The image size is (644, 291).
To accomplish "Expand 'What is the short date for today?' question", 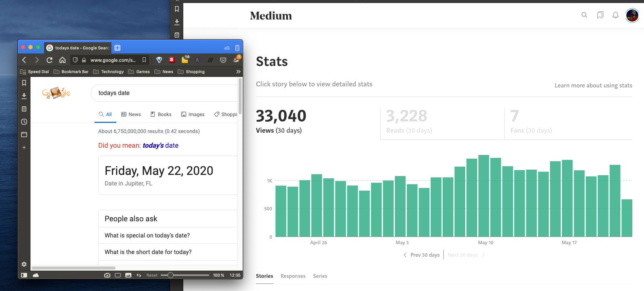I will coord(168,252).
